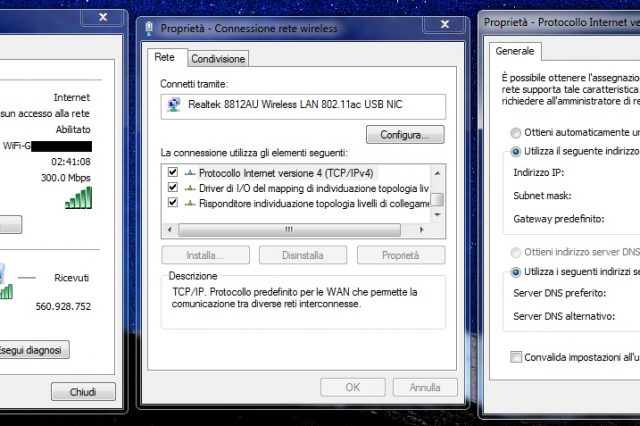
Task: Select Ottieni indirizzo server DNS radio
Action: 516,252
